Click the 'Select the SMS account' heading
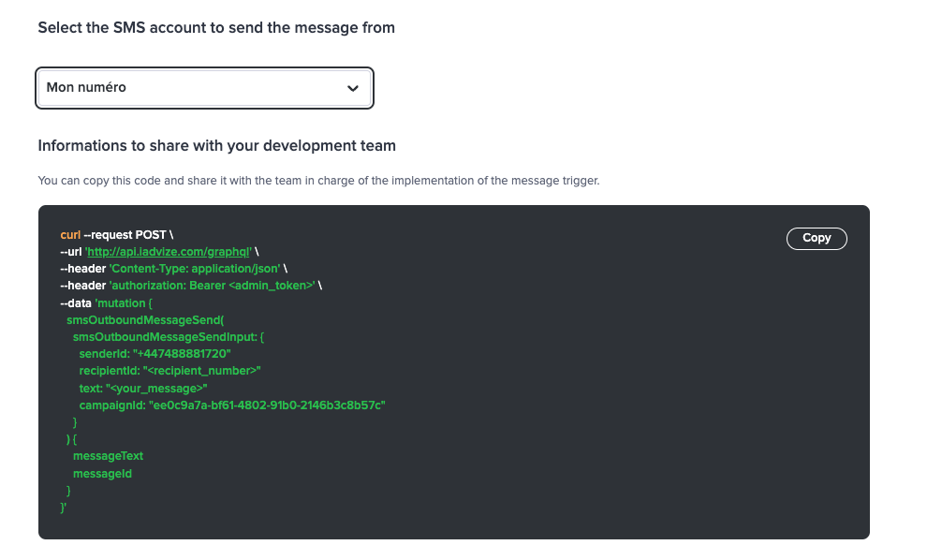The height and width of the screenshot is (560, 927). [x=216, y=28]
